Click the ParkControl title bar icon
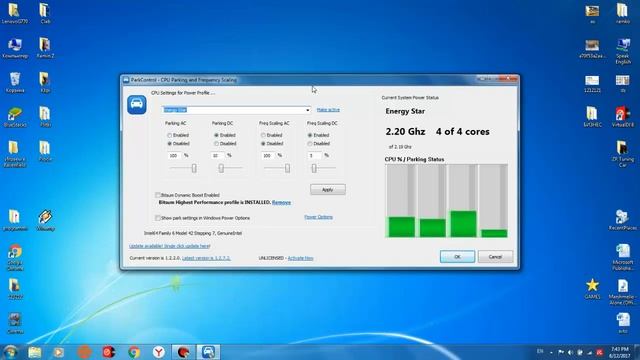This screenshot has width=640, height=360. (126, 80)
